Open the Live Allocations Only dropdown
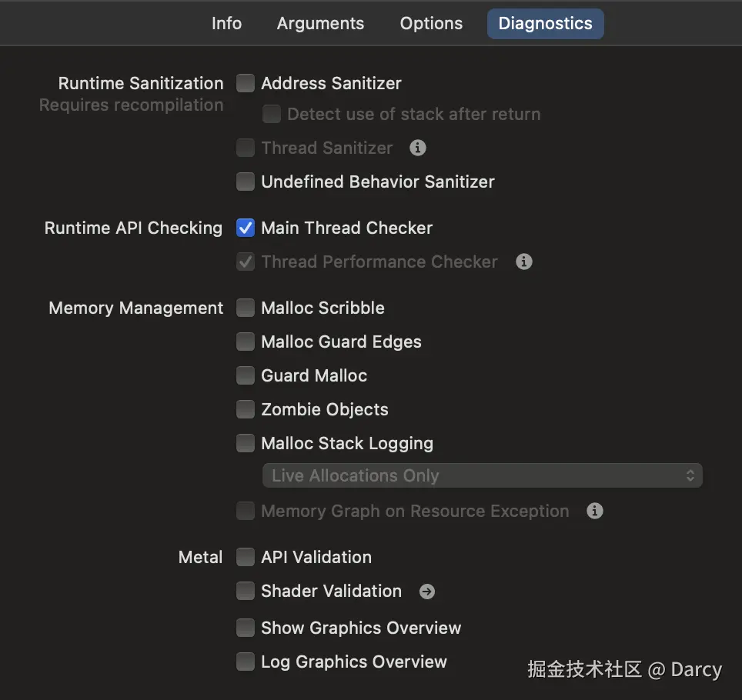The width and height of the screenshot is (742, 700). pos(482,475)
